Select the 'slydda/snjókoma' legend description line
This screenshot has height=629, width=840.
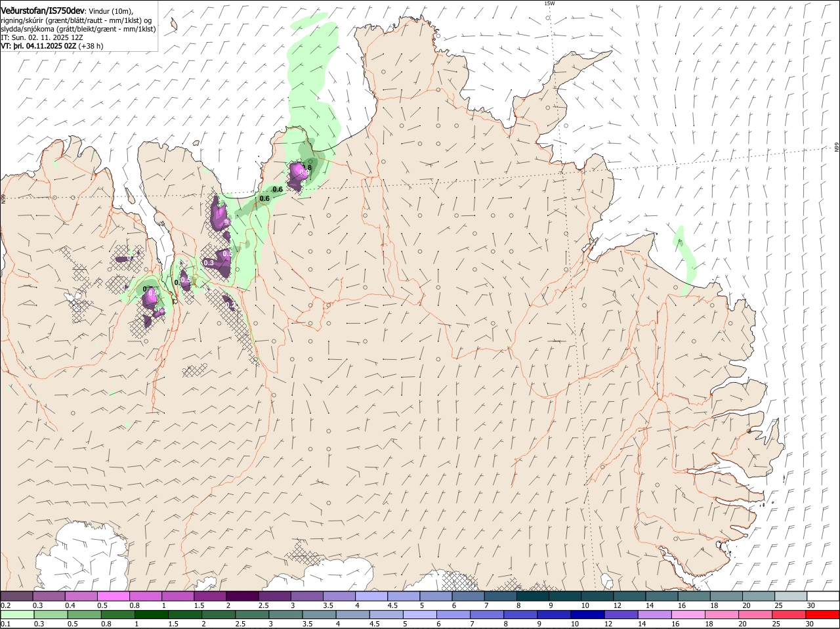pos(78,29)
